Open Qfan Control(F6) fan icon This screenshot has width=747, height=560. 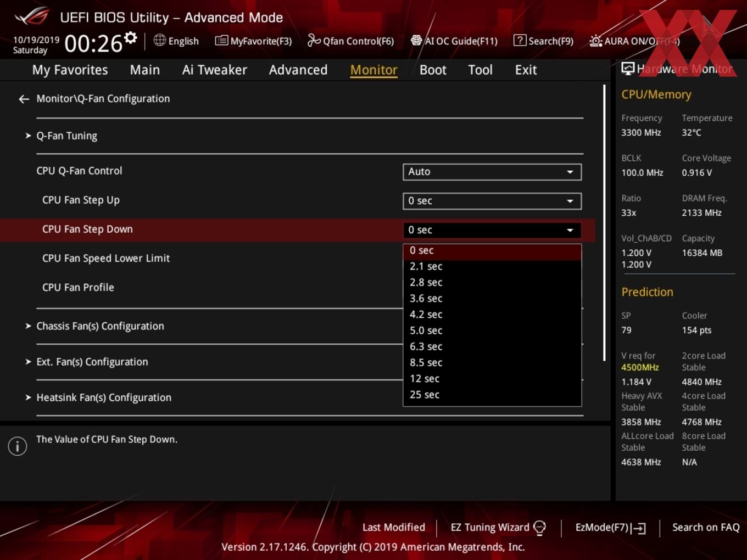[314, 40]
